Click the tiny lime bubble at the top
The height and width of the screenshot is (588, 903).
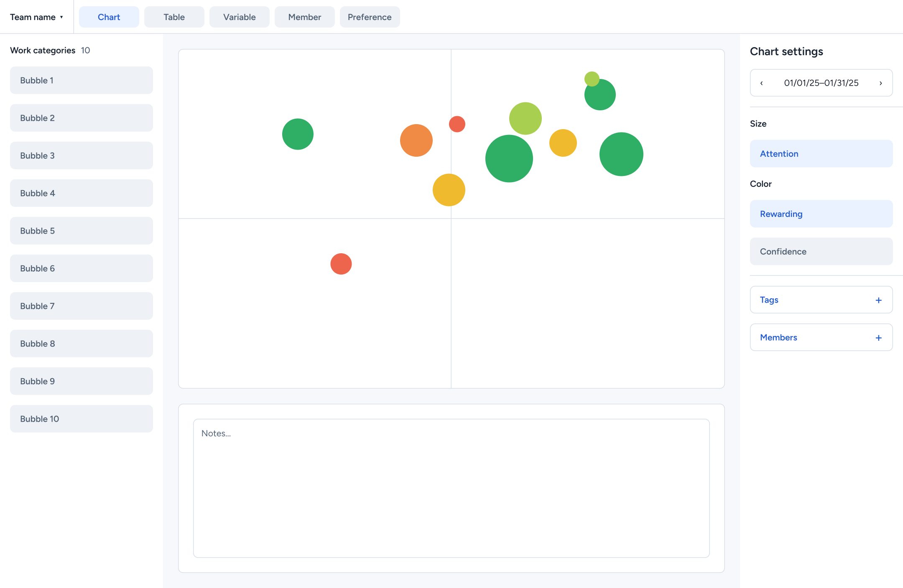coord(592,78)
